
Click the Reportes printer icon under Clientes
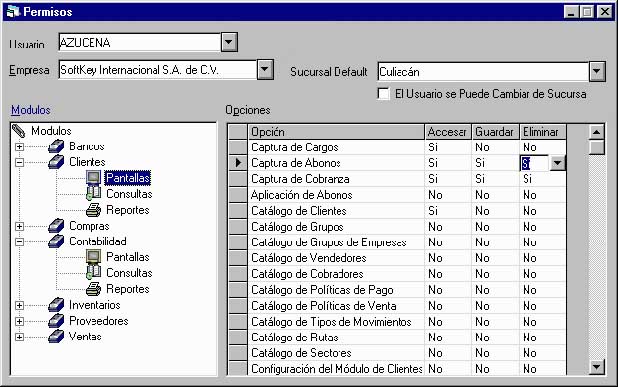point(93,210)
